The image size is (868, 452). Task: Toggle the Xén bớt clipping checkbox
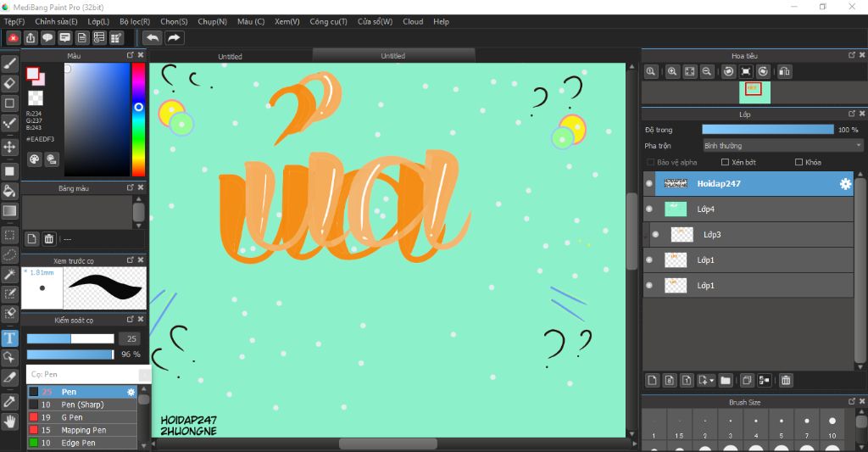pyautogui.click(x=726, y=162)
